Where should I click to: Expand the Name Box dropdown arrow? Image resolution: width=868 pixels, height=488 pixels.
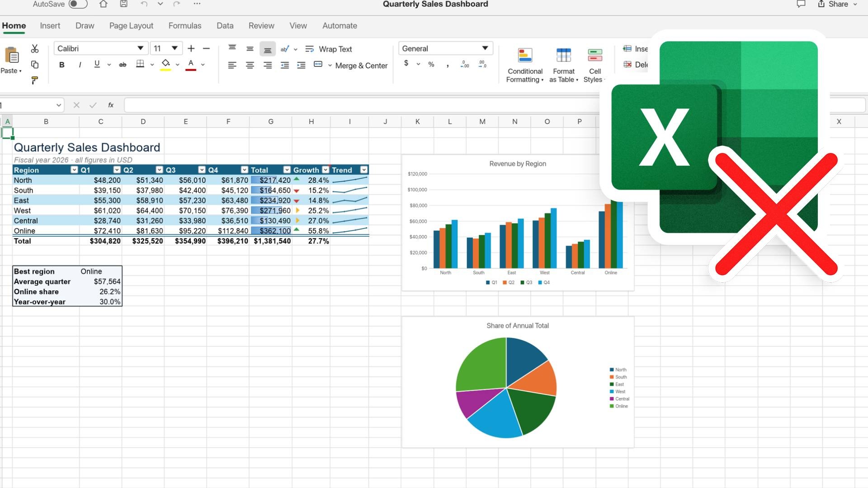tap(58, 105)
